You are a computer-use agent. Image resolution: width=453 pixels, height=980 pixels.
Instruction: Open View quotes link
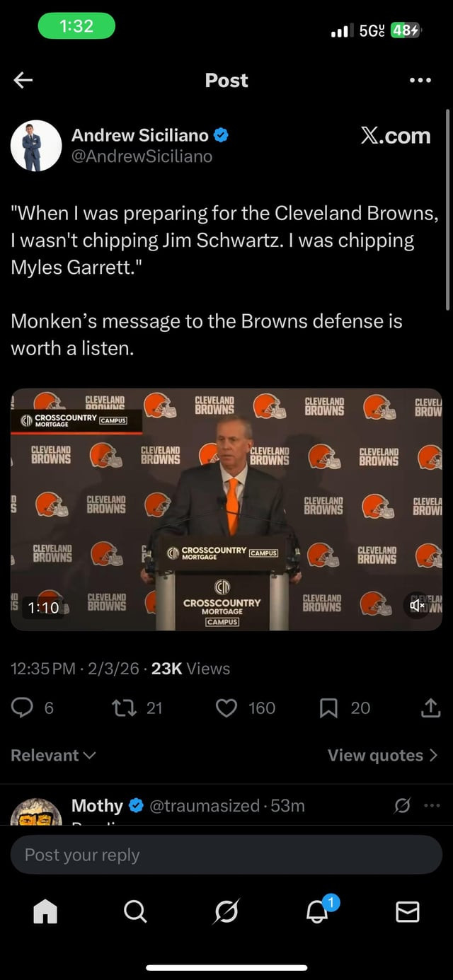[383, 756]
